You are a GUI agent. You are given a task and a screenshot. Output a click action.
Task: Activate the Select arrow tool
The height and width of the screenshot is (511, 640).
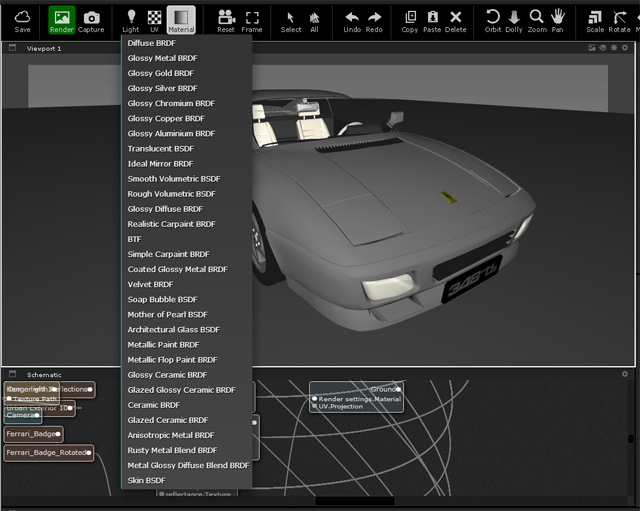291,21
